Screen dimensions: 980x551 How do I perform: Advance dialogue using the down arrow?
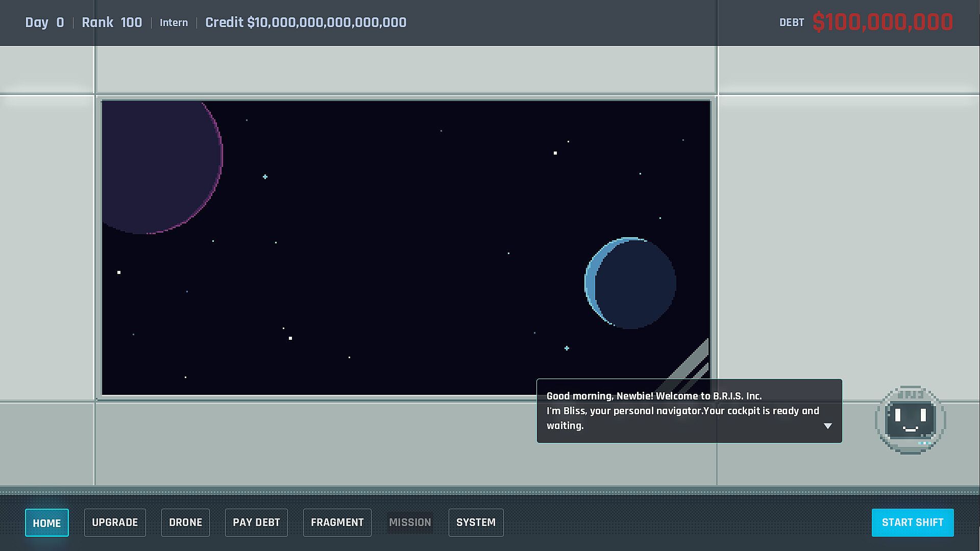pyautogui.click(x=827, y=425)
